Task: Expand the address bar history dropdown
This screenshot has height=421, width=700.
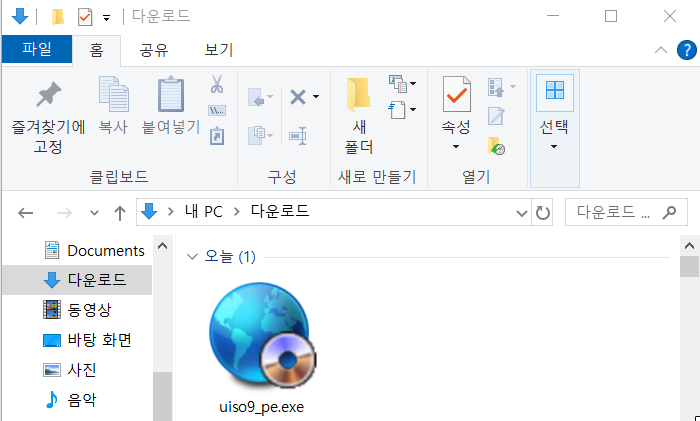Action: 521,213
